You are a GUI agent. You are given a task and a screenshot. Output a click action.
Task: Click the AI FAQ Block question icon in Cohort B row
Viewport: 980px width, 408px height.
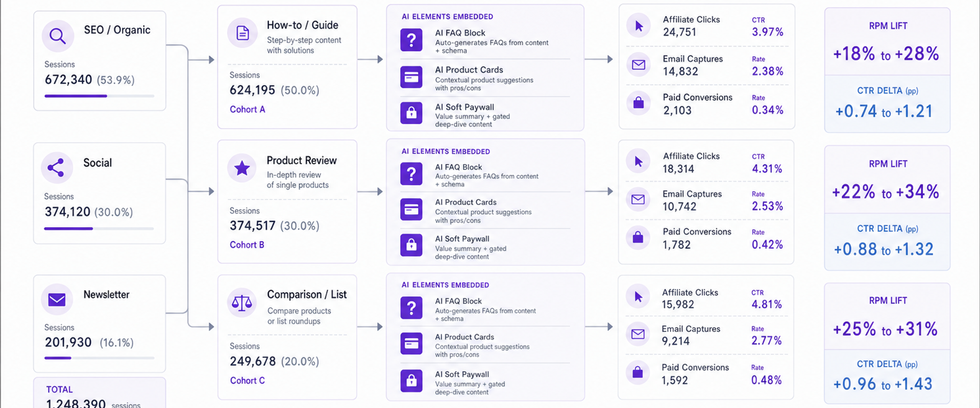point(411,173)
